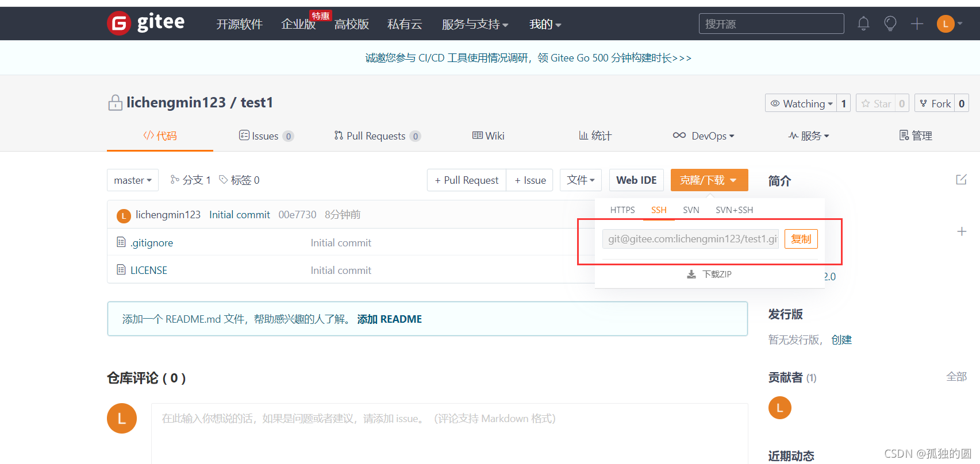Open the 文件 dropdown
This screenshot has height=464, width=980.
(581, 180)
